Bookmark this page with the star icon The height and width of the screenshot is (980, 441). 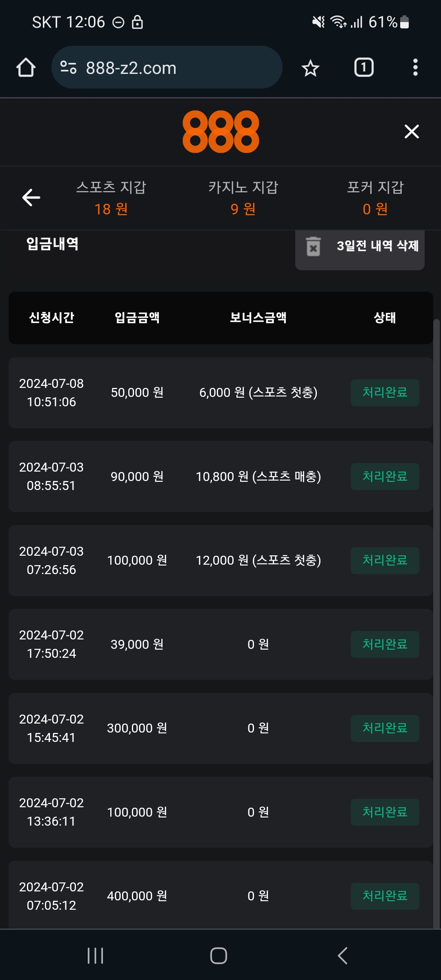(310, 68)
